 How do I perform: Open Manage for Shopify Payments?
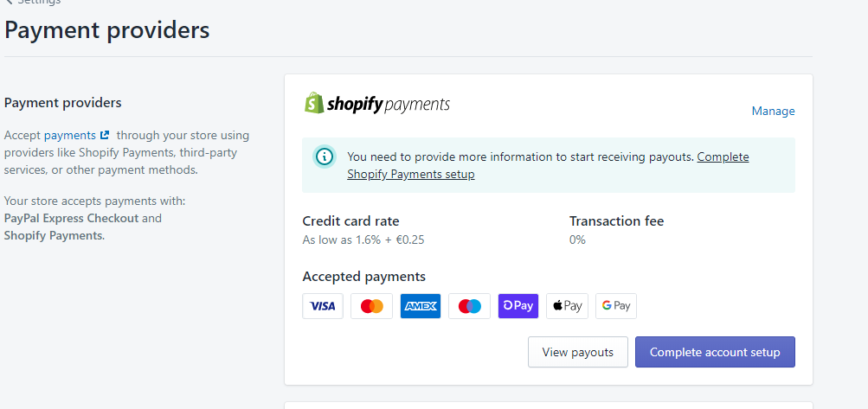point(773,112)
